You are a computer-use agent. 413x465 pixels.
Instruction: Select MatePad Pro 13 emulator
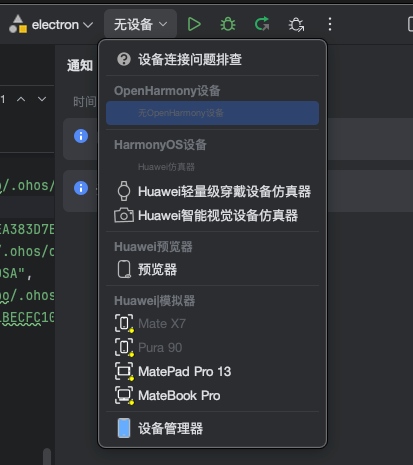[212, 372]
